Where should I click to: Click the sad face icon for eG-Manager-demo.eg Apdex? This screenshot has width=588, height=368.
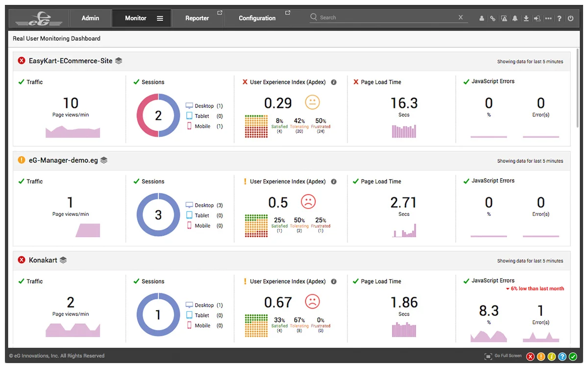[308, 202]
